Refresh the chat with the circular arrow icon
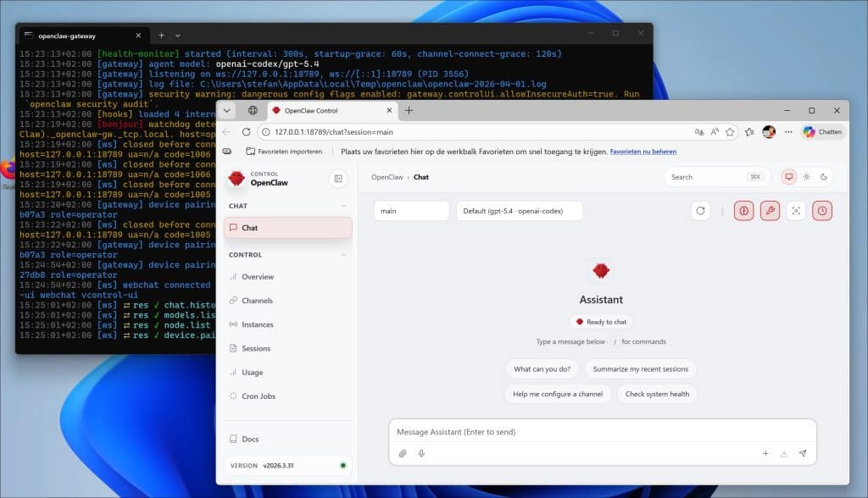Screen dimensions: 868x498 click(701, 210)
